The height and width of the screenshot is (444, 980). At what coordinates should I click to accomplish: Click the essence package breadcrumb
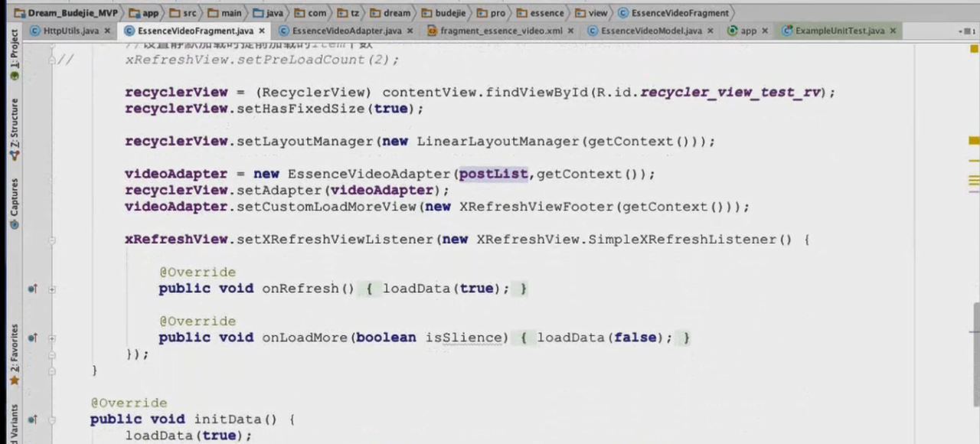[541, 13]
